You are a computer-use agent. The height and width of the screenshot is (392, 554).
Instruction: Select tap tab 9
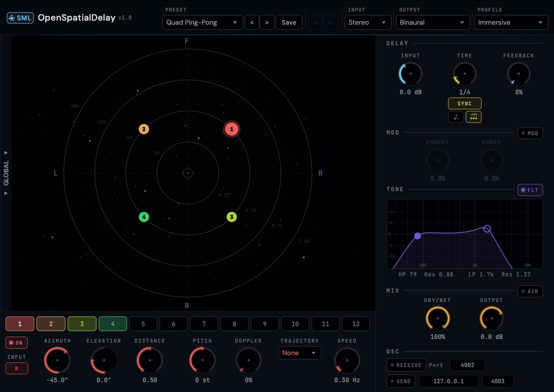click(265, 324)
